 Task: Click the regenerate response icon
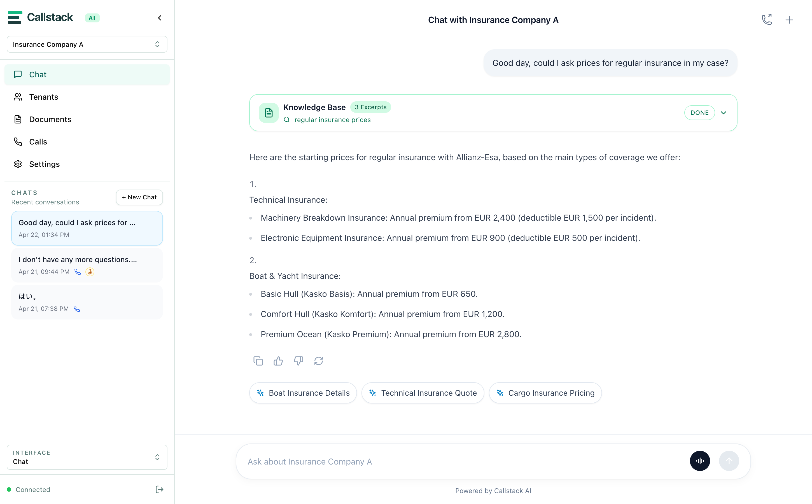[319, 361]
